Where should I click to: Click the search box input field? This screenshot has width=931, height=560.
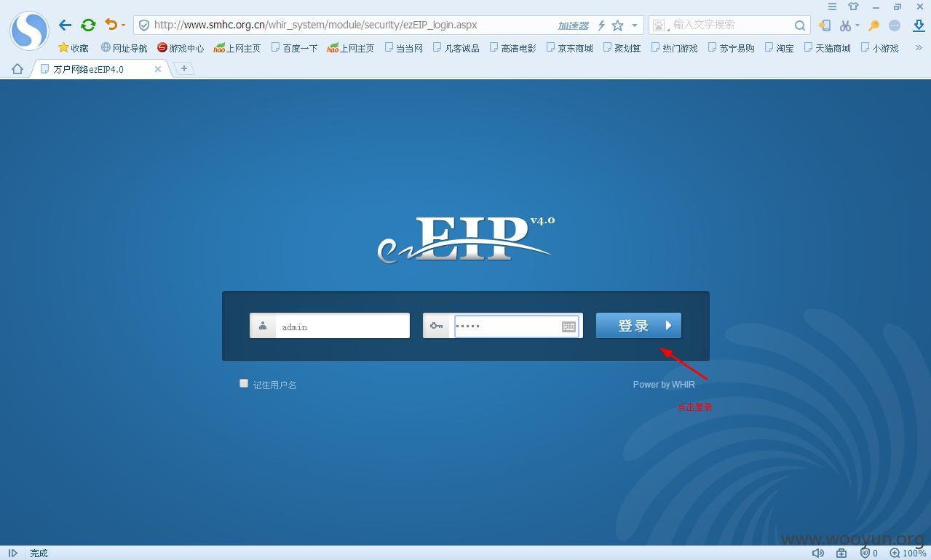pyautogui.click(x=730, y=25)
